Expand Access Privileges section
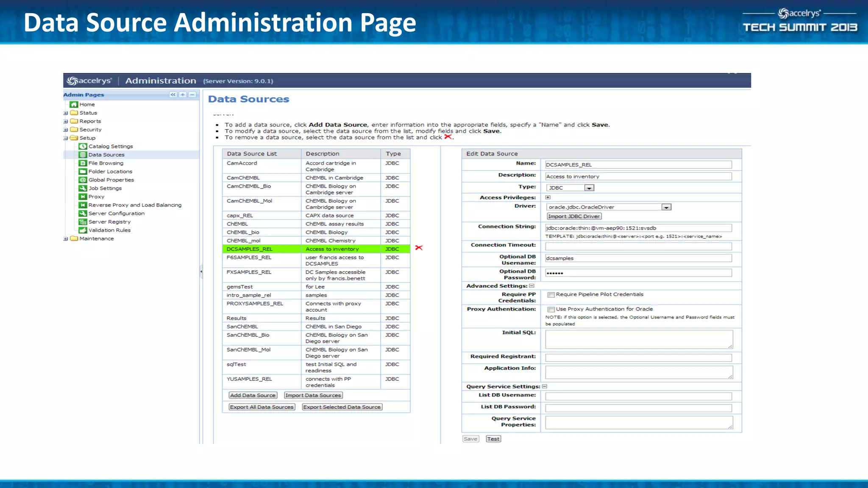The width and height of the screenshot is (868, 488). tap(548, 197)
